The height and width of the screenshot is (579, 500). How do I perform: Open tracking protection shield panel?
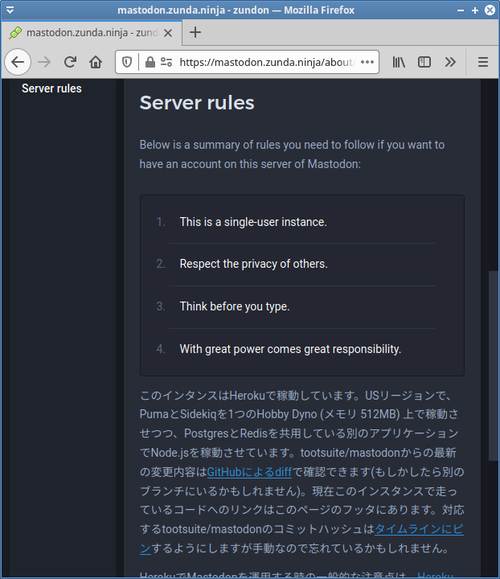click(127, 62)
